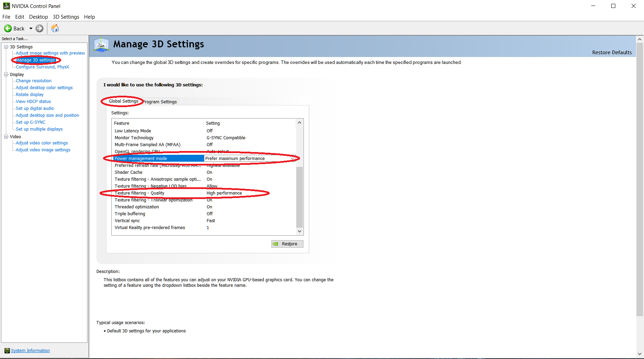Click main page scroll up arrow
Screen dimensions: 644x359
[640, 39]
